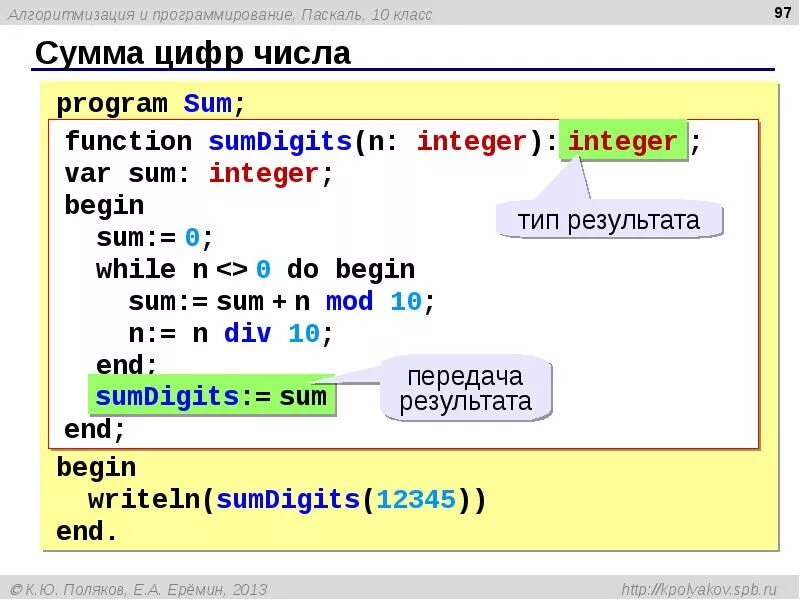Click the line 'sum:= sum + n mod 10;'

281,302
